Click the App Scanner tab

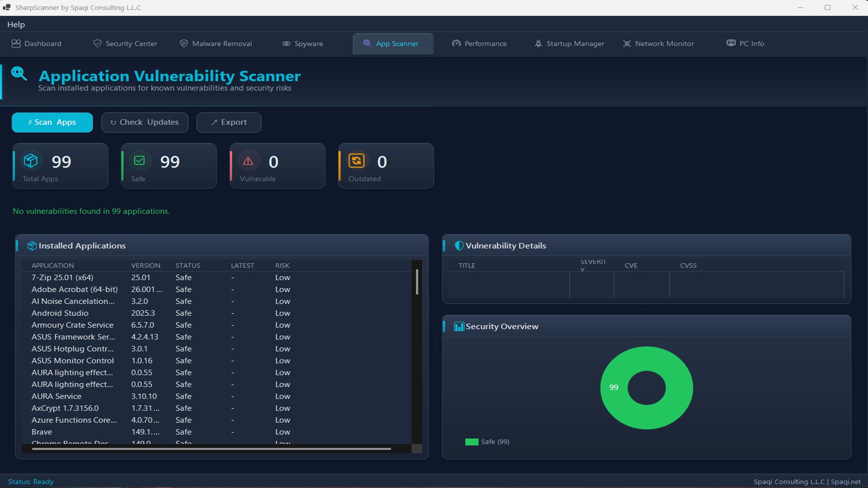coord(393,43)
